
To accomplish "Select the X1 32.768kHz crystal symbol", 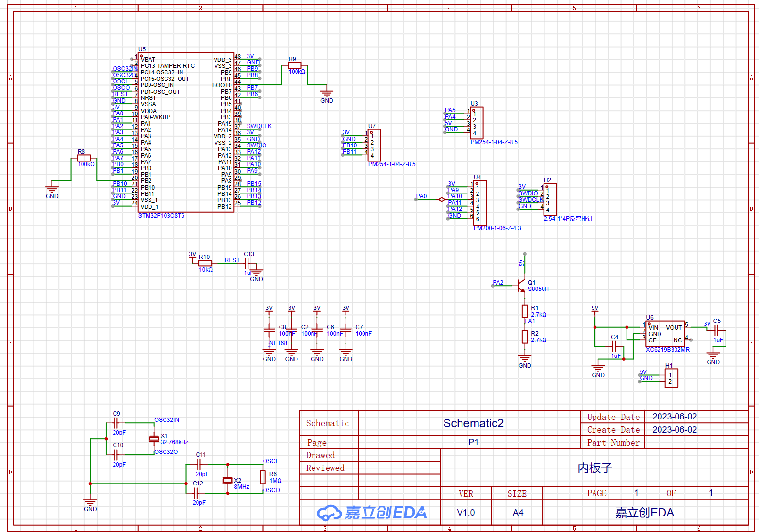I will 154,439.
